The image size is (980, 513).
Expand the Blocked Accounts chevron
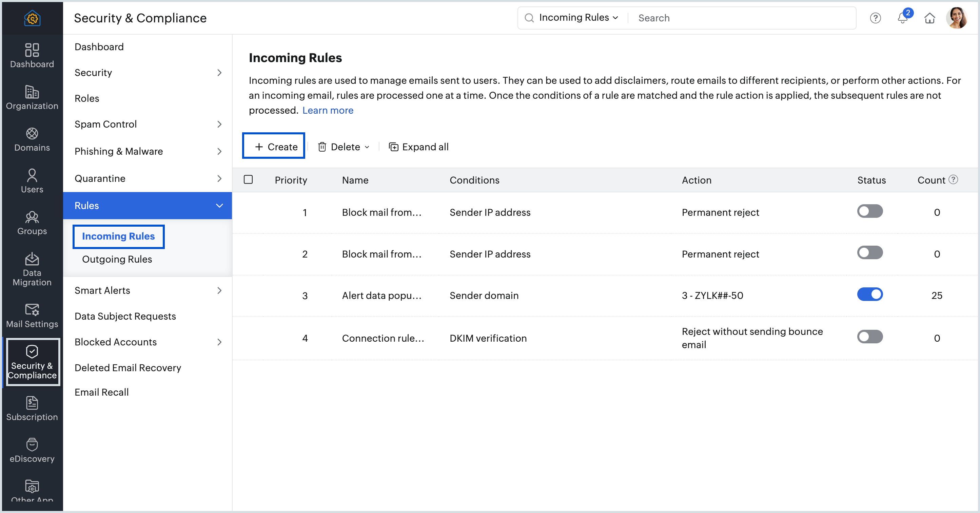point(219,342)
